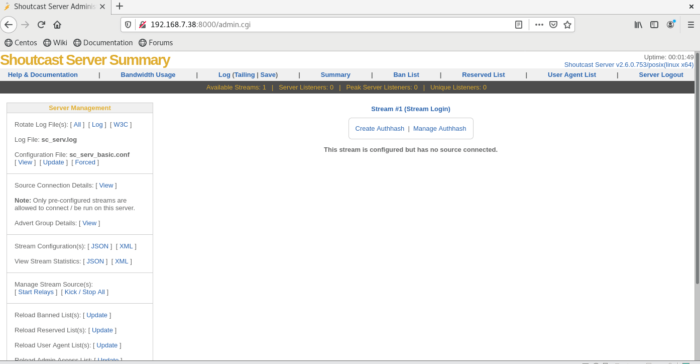The width and height of the screenshot is (700, 364).
Task: Click Server Listeners: 0 status text
Action: click(x=306, y=87)
